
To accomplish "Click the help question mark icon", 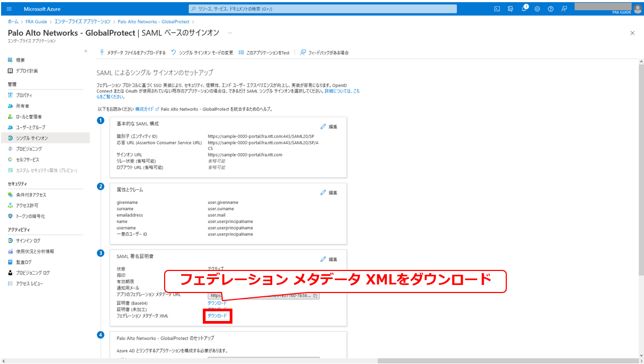I will pos(550,9).
